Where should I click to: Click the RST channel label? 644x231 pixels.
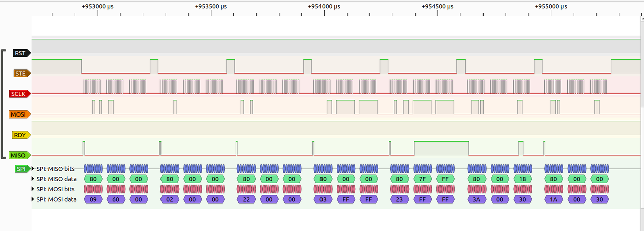(x=21, y=53)
